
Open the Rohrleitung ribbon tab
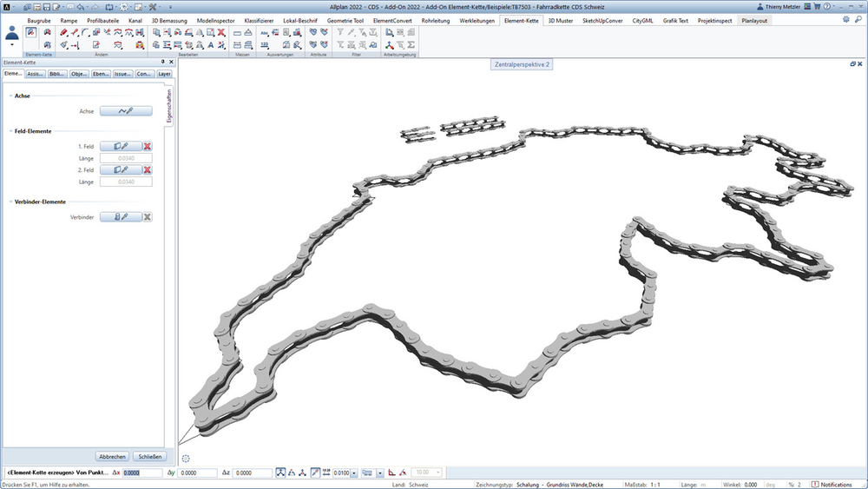point(435,21)
